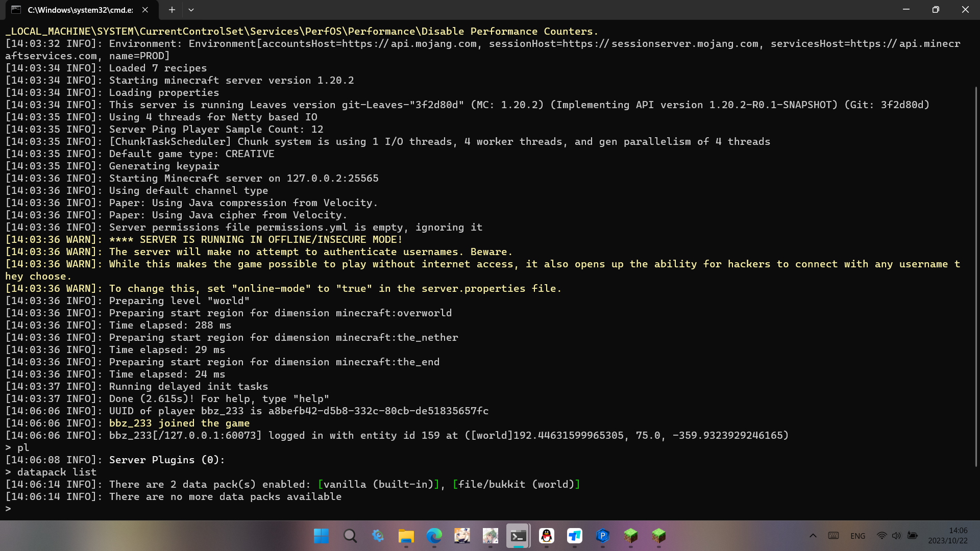Open the ENG language switcher
980x551 pixels.
857,536
